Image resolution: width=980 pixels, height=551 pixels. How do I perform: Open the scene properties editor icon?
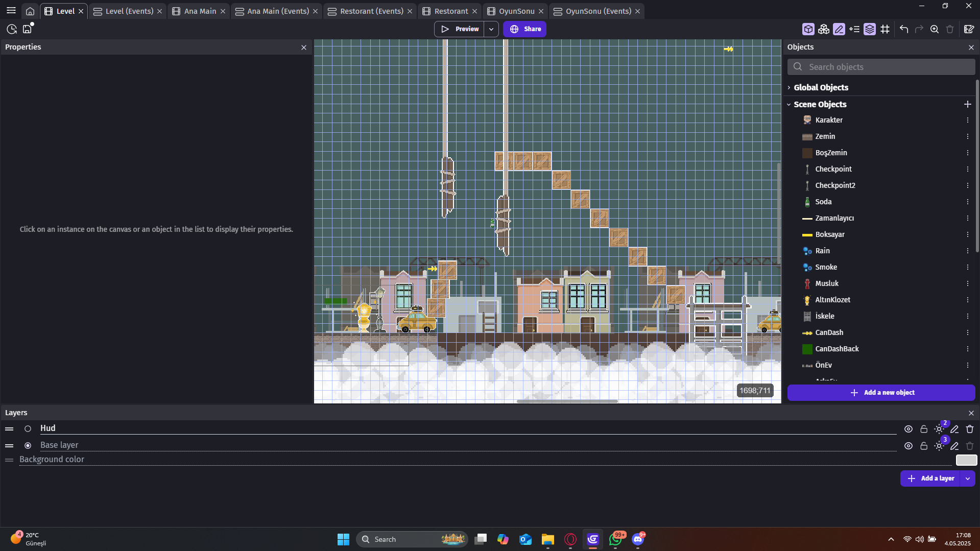968,29
